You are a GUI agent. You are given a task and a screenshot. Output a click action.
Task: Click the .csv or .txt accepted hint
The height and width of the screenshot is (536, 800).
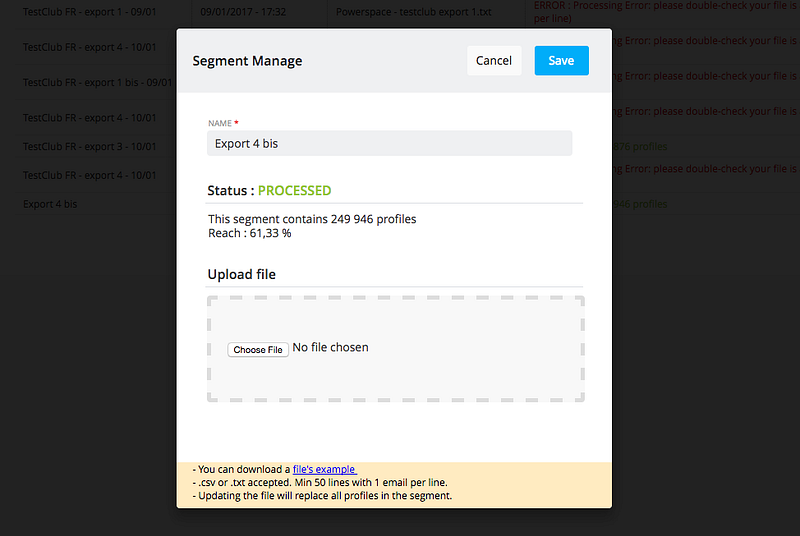[x=320, y=482]
